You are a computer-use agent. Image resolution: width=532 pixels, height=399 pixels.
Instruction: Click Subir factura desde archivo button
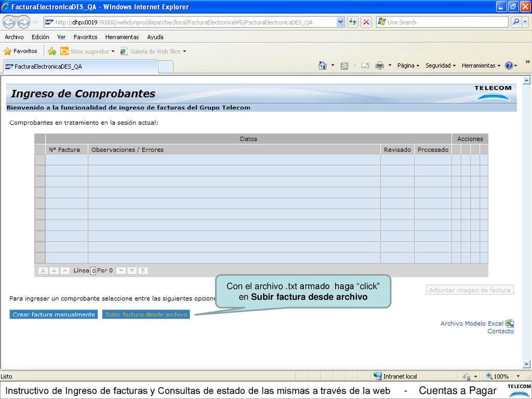tap(146, 314)
